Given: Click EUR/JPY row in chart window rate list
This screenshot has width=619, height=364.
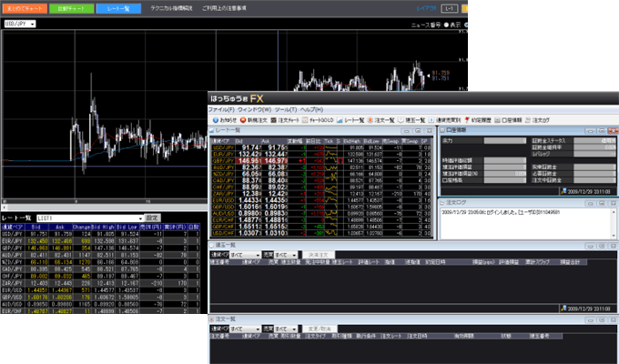Looking at the screenshot, I should pos(100,241).
